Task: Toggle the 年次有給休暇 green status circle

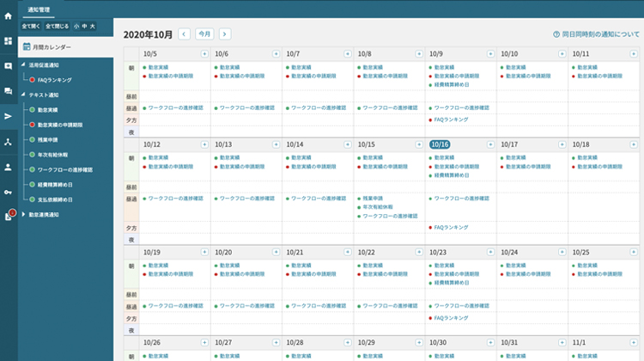Action: [x=32, y=155]
